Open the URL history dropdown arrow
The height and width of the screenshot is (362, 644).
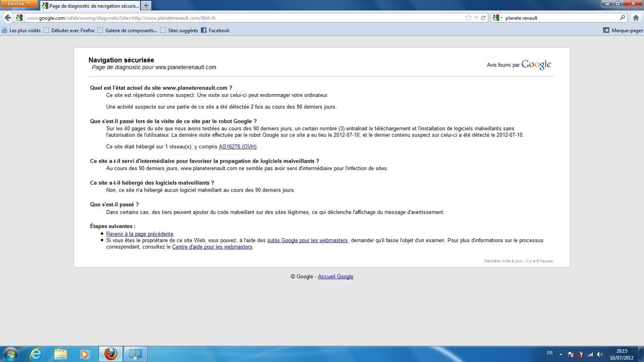click(476, 18)
